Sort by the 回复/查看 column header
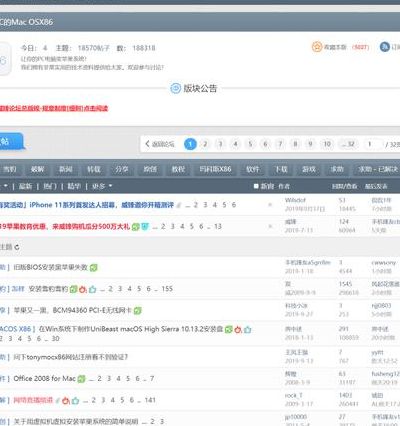This screenshot has height=426, width=400. point(344,186)
